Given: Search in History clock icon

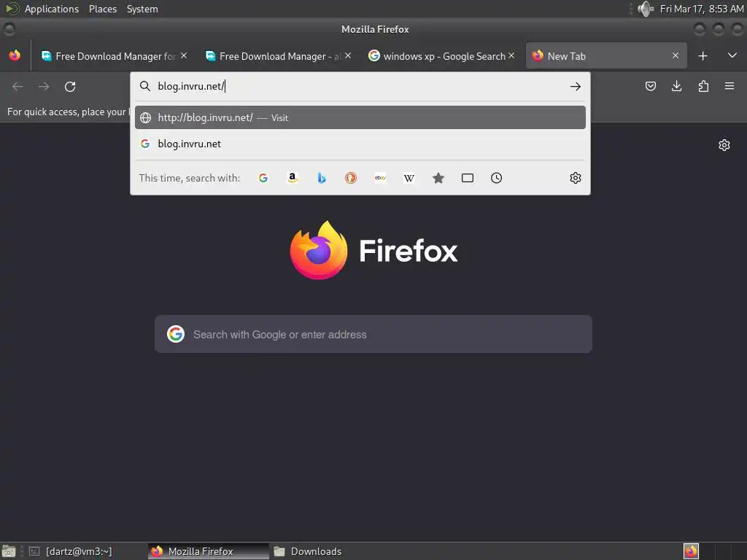Looking at the screenshot, I should [x=496, y=178].
